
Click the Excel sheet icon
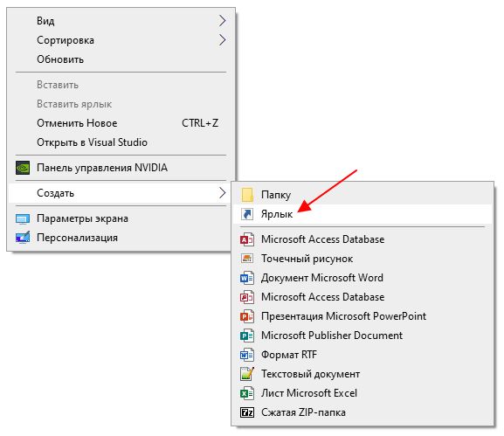pyautogui.click(x=247, y=393)
